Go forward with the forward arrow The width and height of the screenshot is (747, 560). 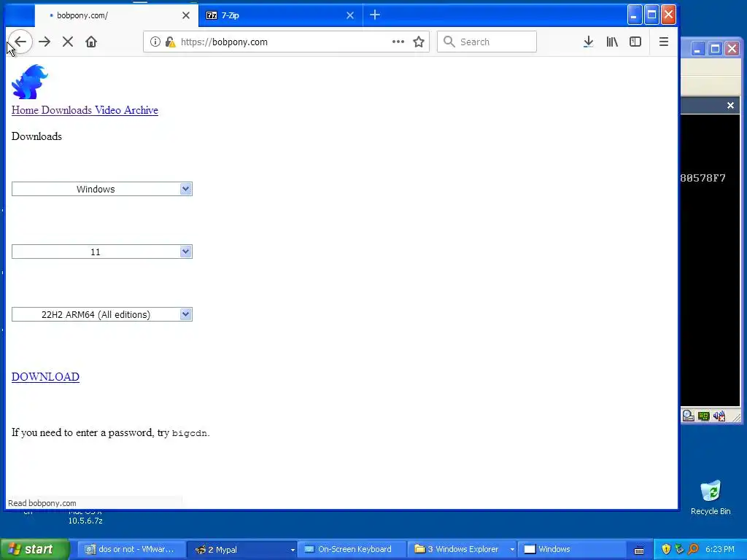tap(44, 42)
